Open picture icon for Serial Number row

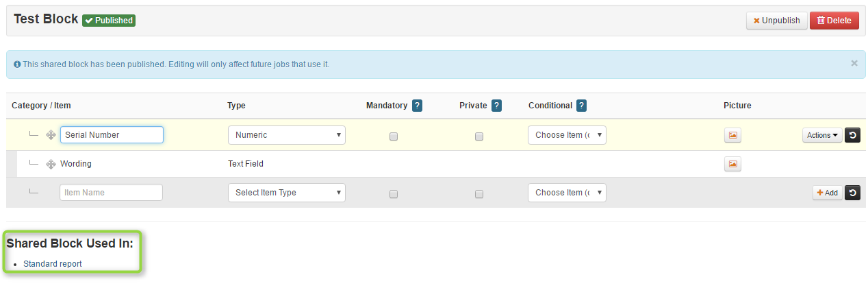[x=732, y=135]
